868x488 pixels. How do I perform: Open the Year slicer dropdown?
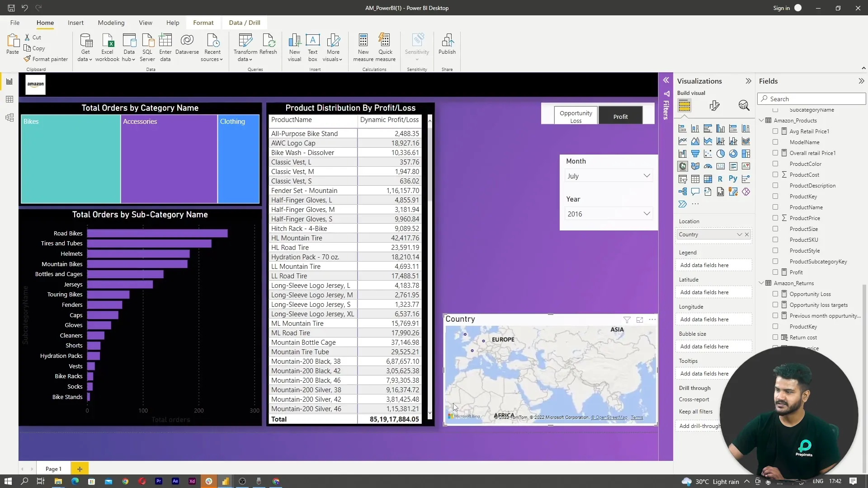(646, 214)
